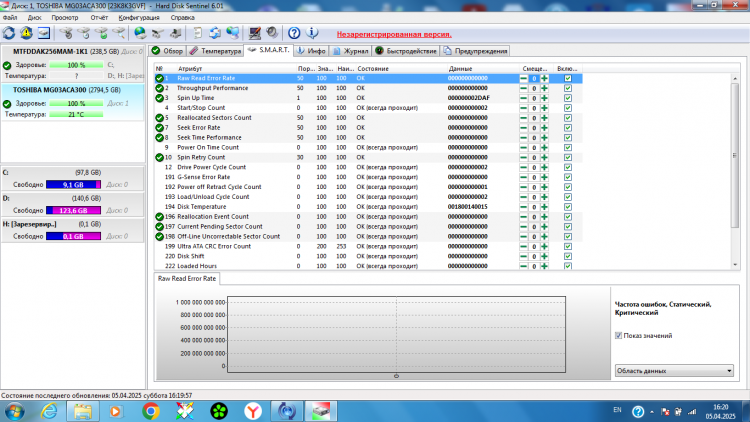Click the green plus for Disk Temperature
Image resolution: width=750 pixels, height=422 pixels.
pyautogui.click(x=544, y=207)
